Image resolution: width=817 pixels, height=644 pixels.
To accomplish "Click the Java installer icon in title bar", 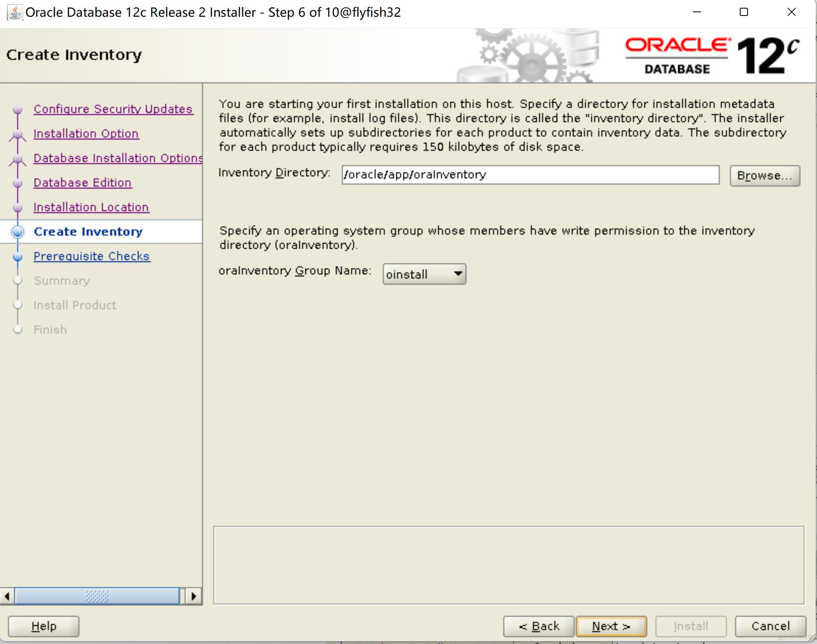I will [15, 12].
